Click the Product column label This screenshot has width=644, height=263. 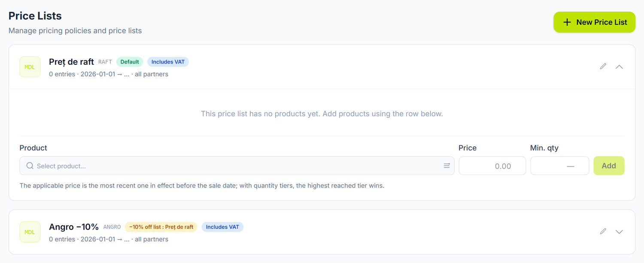(x=33, y=148)
